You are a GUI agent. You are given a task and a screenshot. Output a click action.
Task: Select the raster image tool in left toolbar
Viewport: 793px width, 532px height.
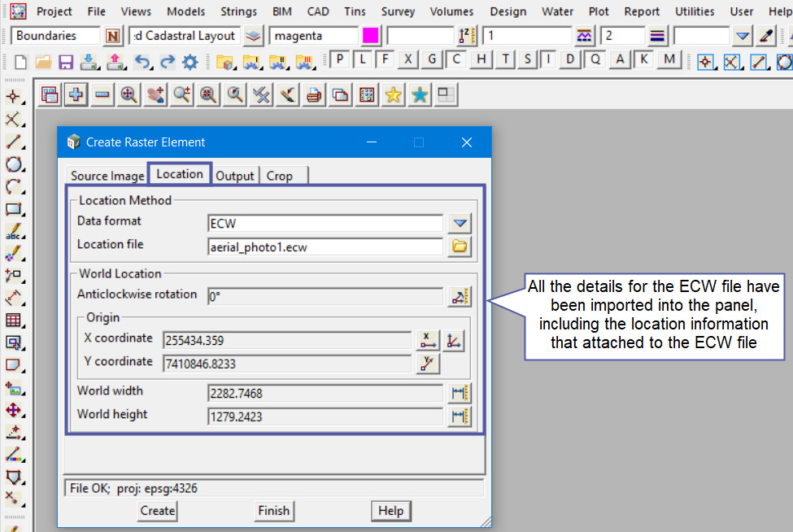[13, 388]
